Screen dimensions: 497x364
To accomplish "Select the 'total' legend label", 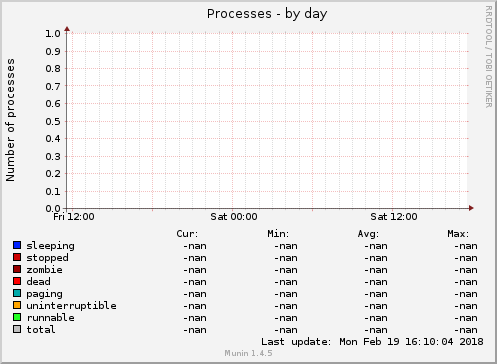I will pos(41,330).
